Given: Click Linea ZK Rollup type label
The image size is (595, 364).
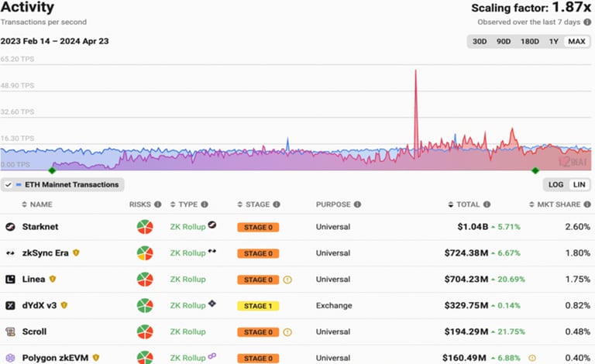Looking at the screenshot, I should point(187,280).
